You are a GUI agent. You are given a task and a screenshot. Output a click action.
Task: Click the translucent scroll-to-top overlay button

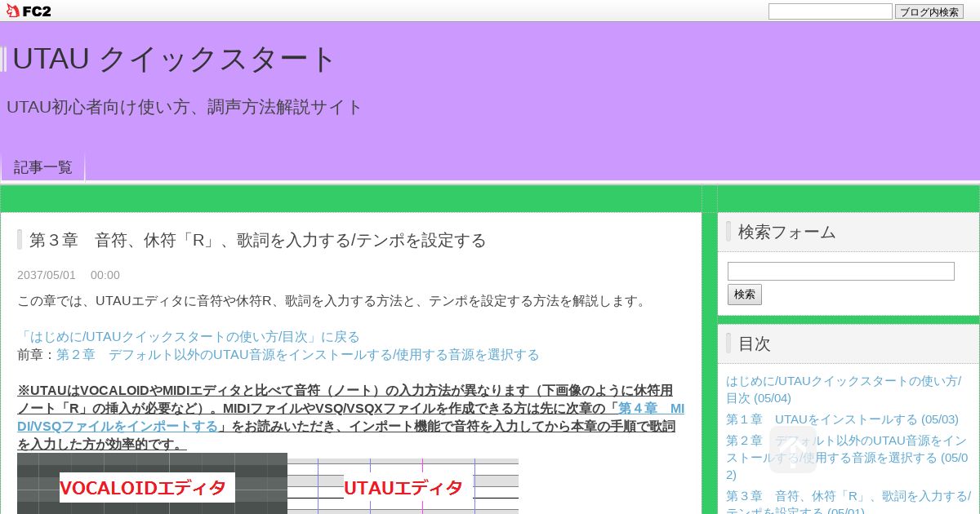pos(793,450)
